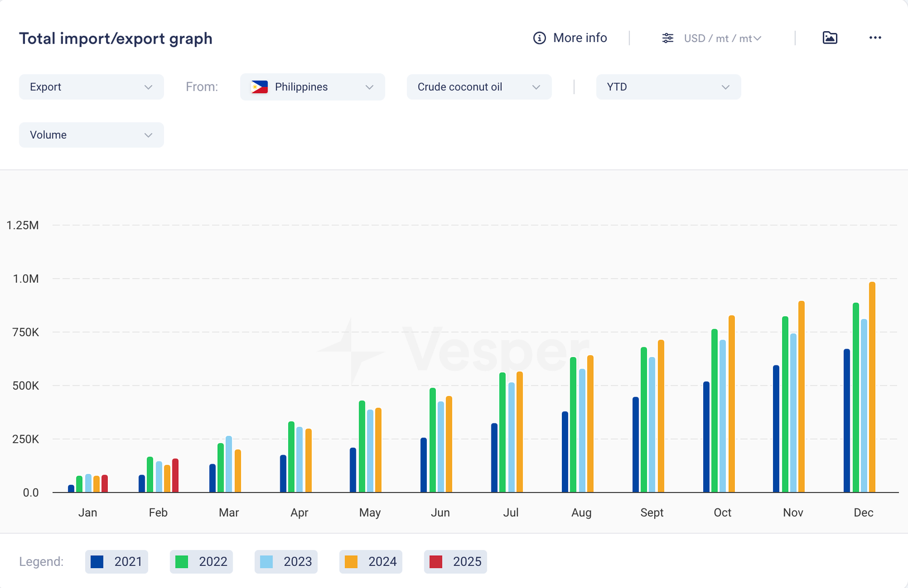Image resolution: width=908 pixels, height=588 pixels.
Task: Open the Crude coconut oil product dropdown
Action: coord(479,87)
